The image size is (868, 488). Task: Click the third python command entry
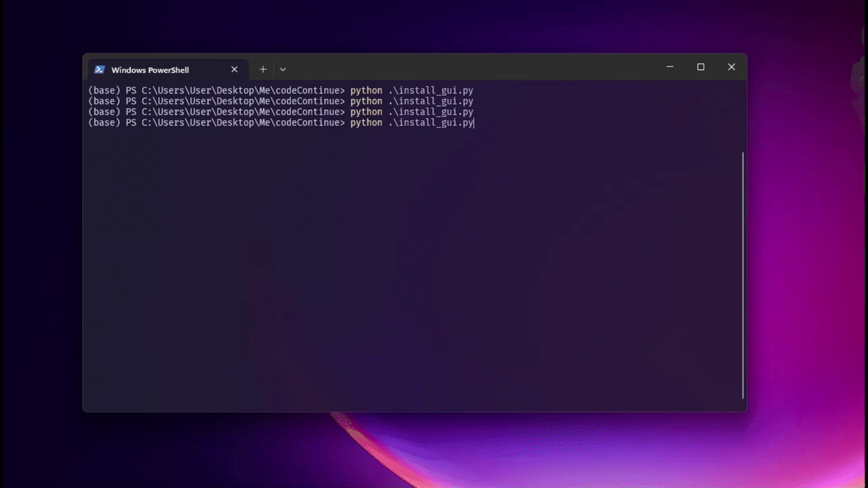point(366,112)
